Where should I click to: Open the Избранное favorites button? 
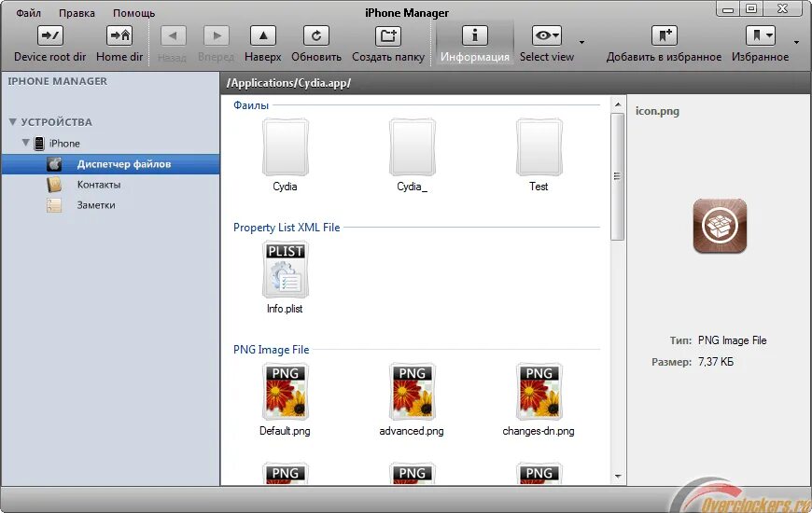tap(761, 45)
